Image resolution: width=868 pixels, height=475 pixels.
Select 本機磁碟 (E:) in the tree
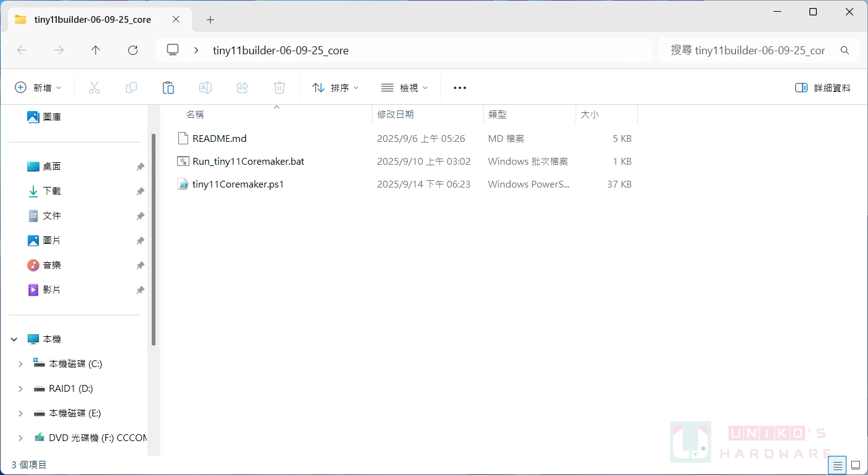point(75,413)
